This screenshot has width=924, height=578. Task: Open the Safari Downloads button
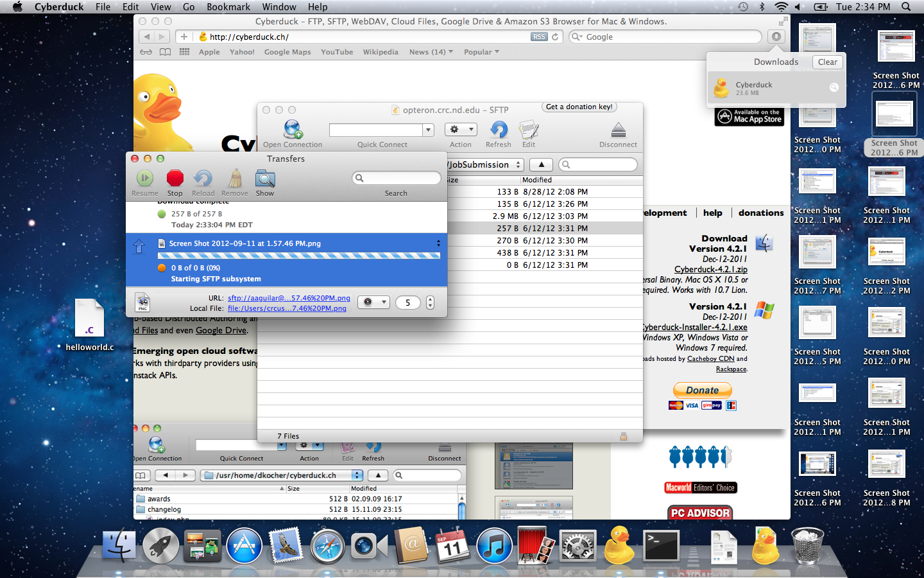pyautogui.click(x=776, y=37)
